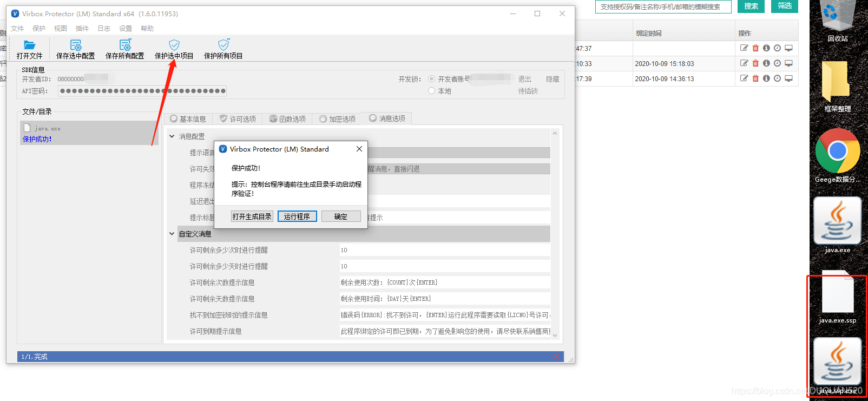This screenshot has width=868, height=401.
Task: Open the 保护 menu
Action: click(x=39, y=29)
